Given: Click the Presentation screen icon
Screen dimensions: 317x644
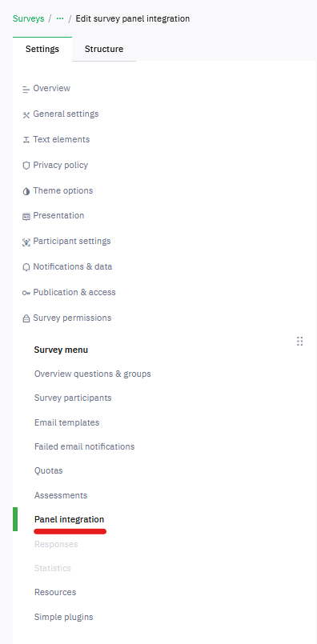Looking at the screenshot, I should (26, 217).
